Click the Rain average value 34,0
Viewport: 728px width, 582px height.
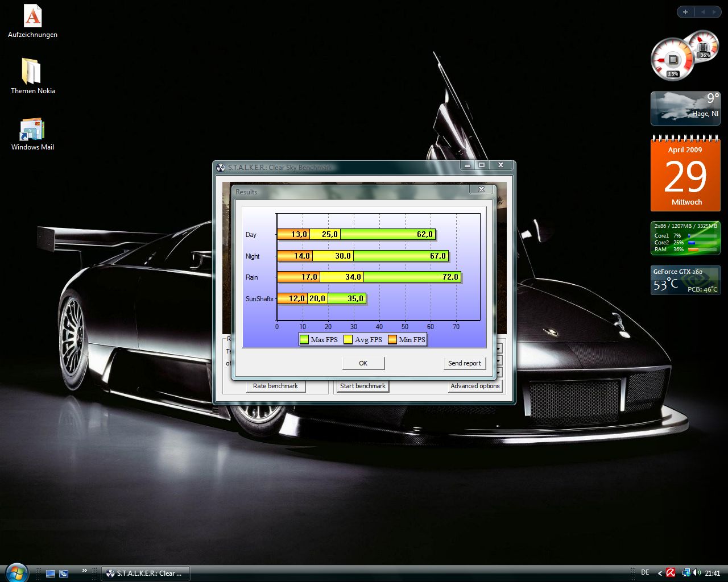353,277
